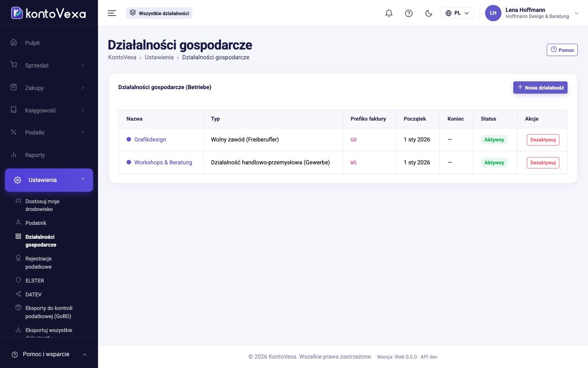Screen dimensions: 588x368
Task: Click the Ustawienia gear icon
Action: [x=18, y=180]
